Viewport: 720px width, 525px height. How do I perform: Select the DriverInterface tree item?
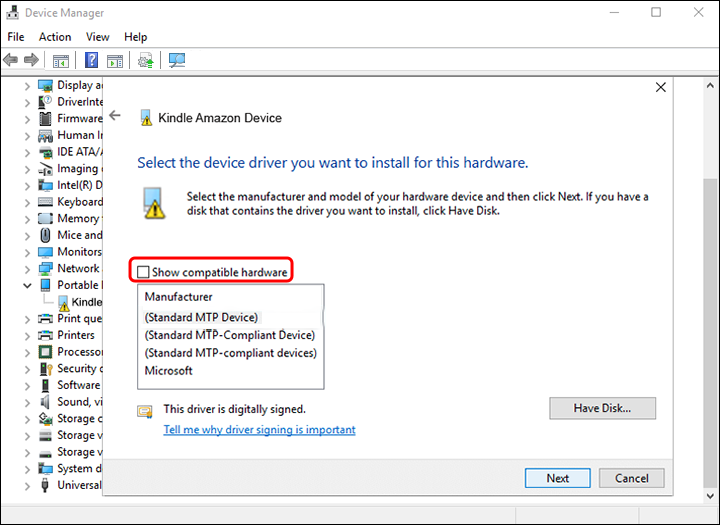[x=80, y=102]
